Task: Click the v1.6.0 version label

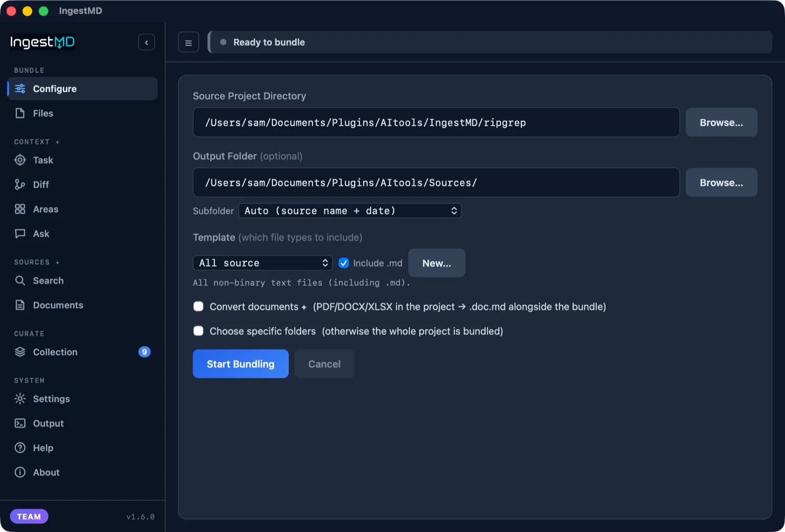Action: coord(140,517)
